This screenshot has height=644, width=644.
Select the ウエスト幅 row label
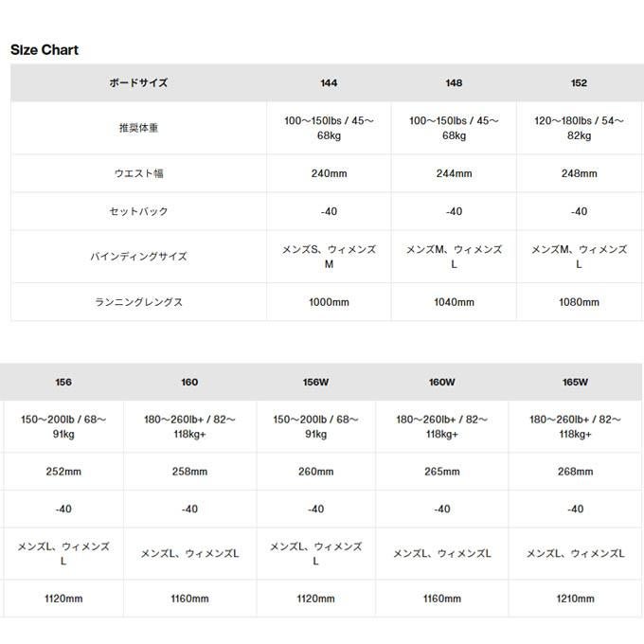coord(137,173)
